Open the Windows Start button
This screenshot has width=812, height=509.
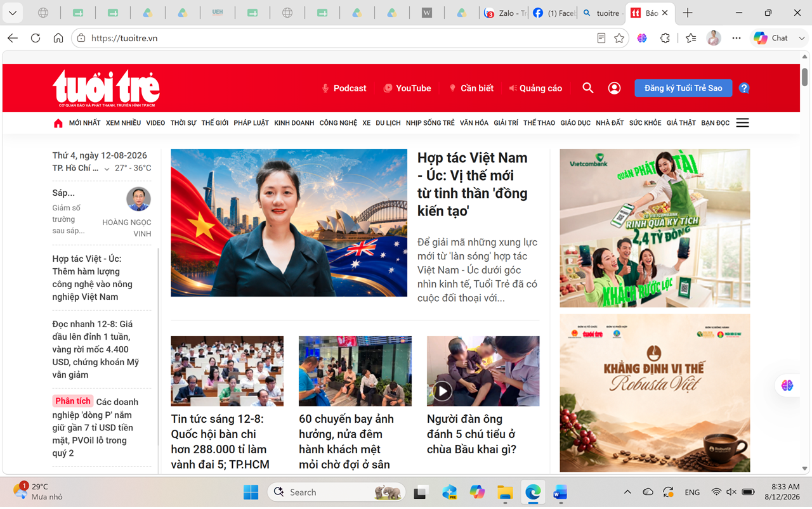(x=251, y=492)
